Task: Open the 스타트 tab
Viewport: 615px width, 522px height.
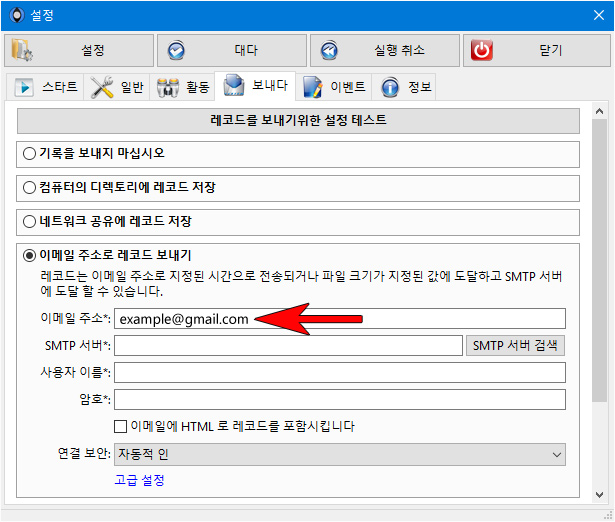Action: (45, 87)
